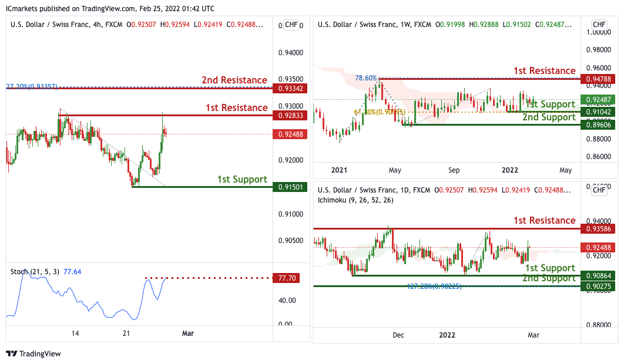This screenshot has width=624, height=364.
Task: Click the Stoch (21, 5, 3) indicator title
Action: pyautogui.click(x=35, y=272)
